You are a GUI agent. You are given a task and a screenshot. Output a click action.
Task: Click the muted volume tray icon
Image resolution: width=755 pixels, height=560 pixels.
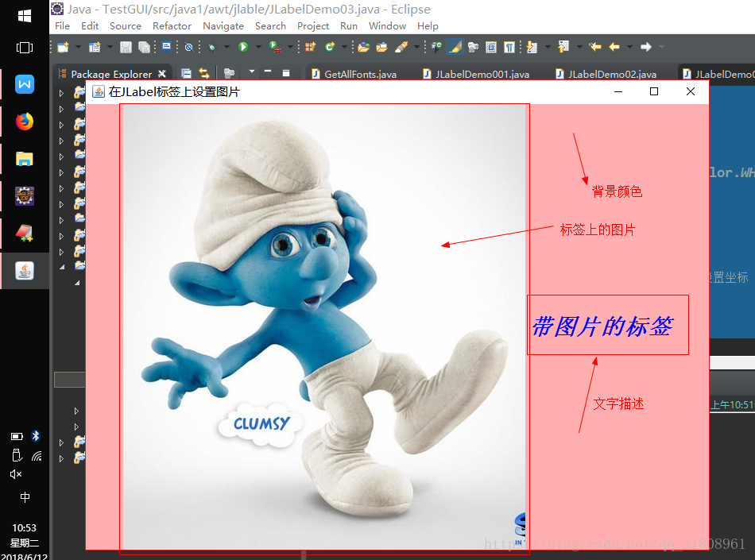point(16,474)
